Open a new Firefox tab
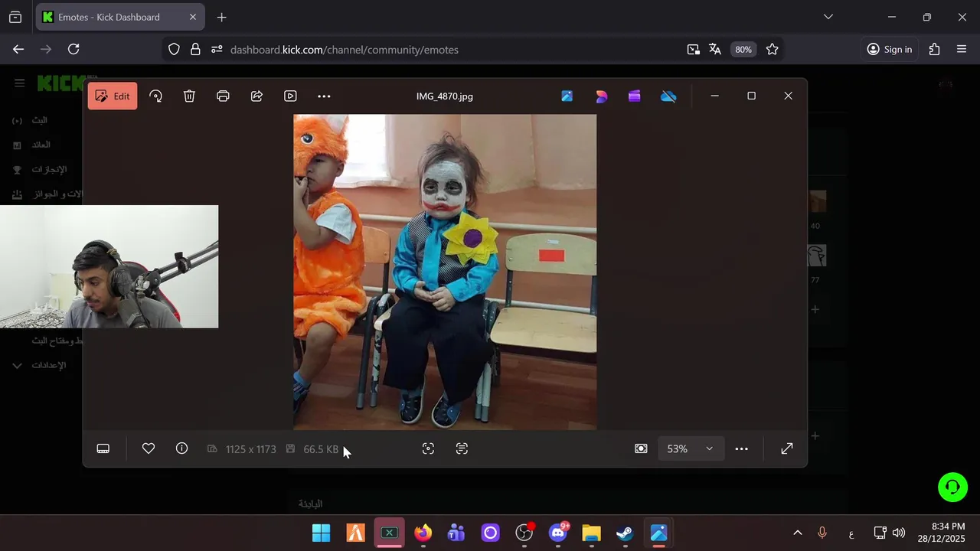The width and height of the screenshot is (980, 551). (221, 17)
